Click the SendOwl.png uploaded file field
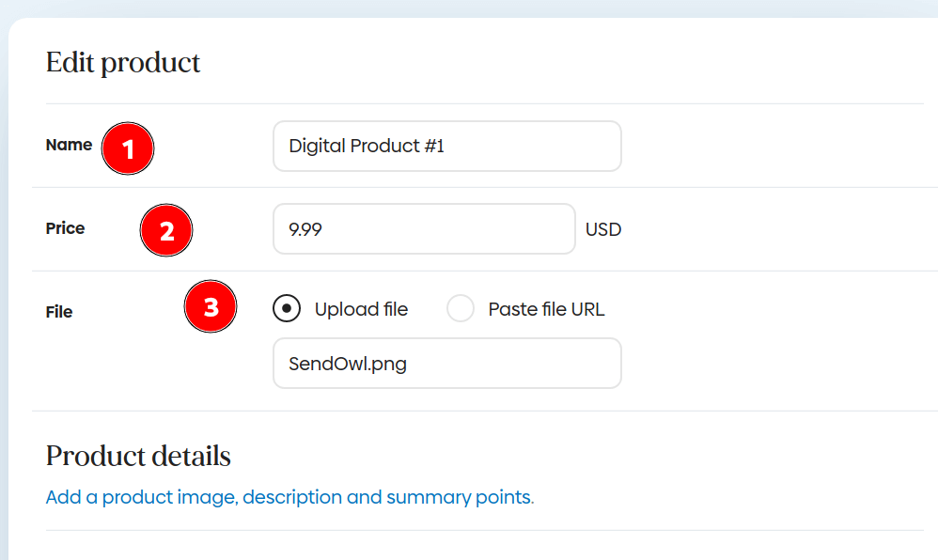The width and height of the screenshot is (938, 560). [x=446, y=364]
